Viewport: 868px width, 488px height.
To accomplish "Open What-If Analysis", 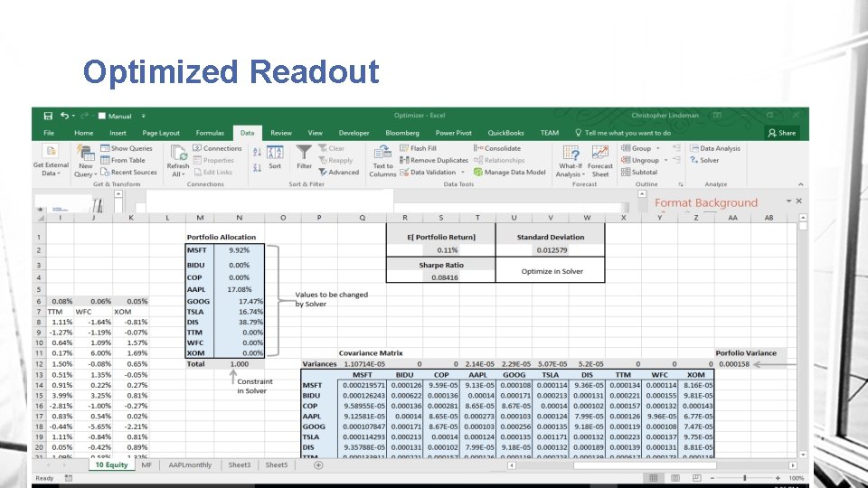I will [571, 161].
